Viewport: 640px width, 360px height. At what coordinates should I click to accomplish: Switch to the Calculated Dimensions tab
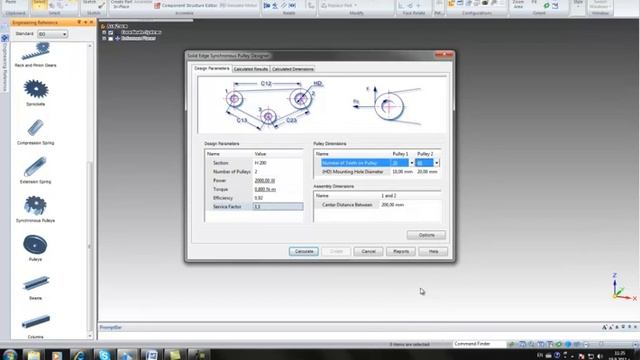293,69
